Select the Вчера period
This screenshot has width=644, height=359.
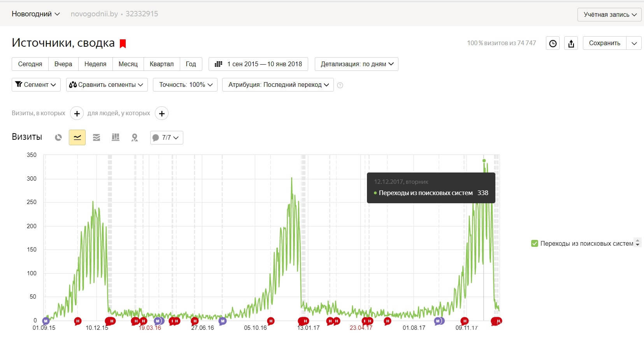coord(63,64)
